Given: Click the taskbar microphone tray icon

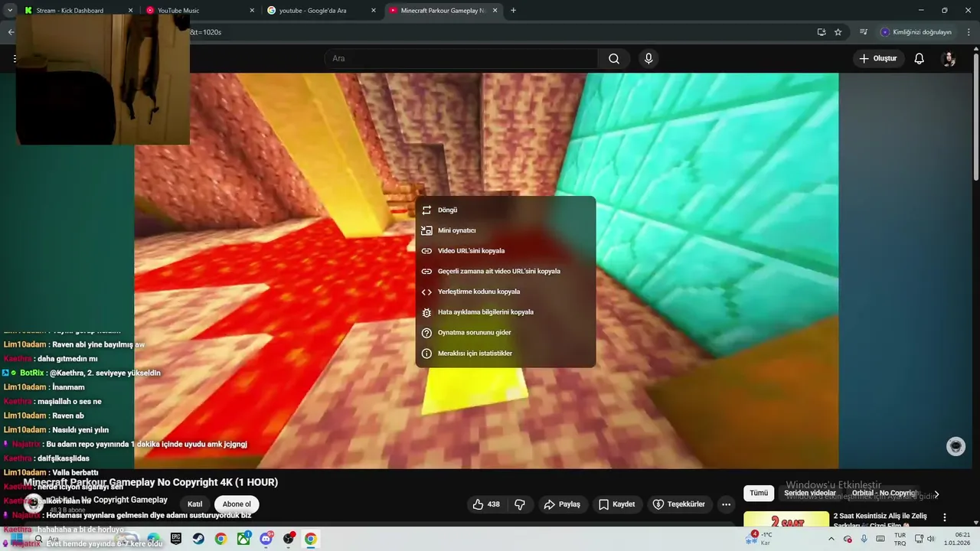Looking at the screenshot, I should pyautogui.click(x=864, y=539).
